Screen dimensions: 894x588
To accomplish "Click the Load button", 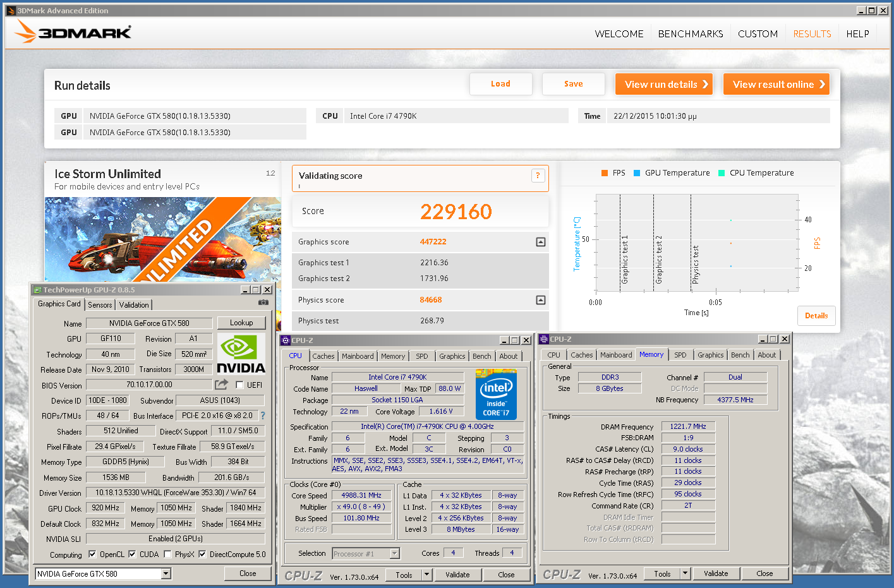I will point(500,84).
